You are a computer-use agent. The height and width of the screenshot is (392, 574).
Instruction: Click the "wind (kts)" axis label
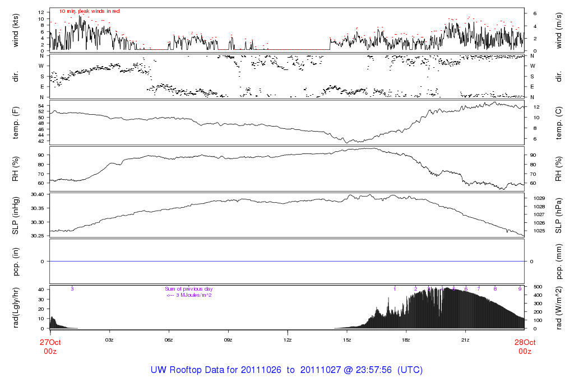tap(16, 29)
